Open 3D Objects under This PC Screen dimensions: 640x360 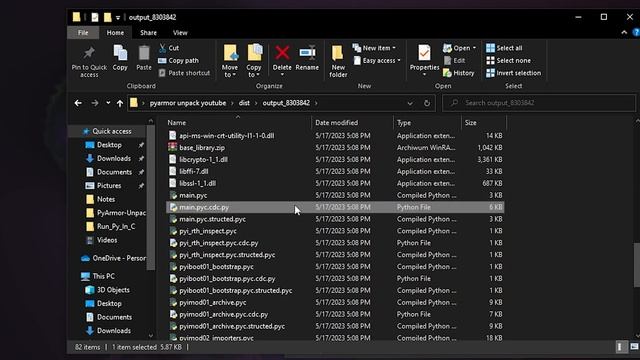point(113,290)
